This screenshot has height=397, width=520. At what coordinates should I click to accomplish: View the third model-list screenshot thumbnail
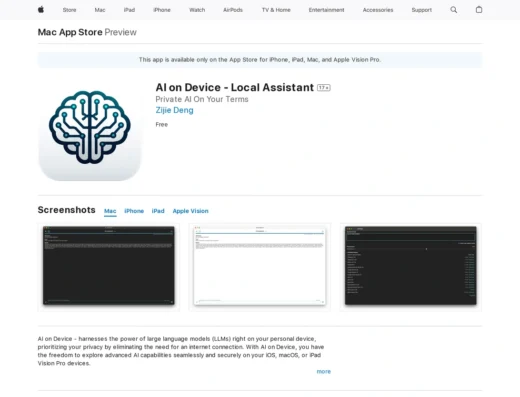[x=411, y=267]
